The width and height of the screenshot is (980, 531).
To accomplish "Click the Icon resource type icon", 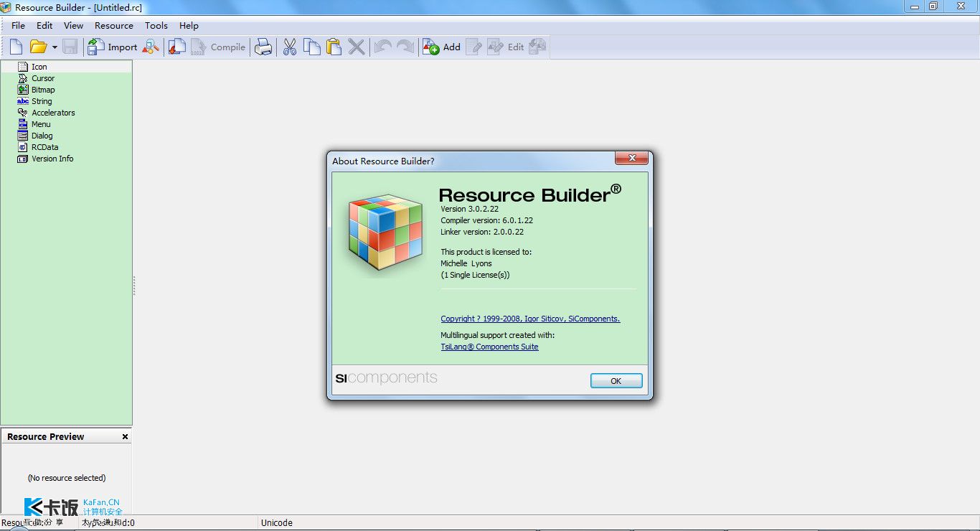I will (23, 67).
